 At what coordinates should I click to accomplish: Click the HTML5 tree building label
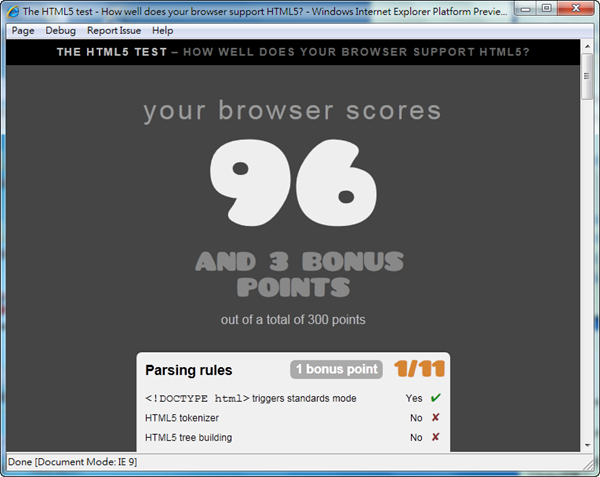click(x=188, y=437)
